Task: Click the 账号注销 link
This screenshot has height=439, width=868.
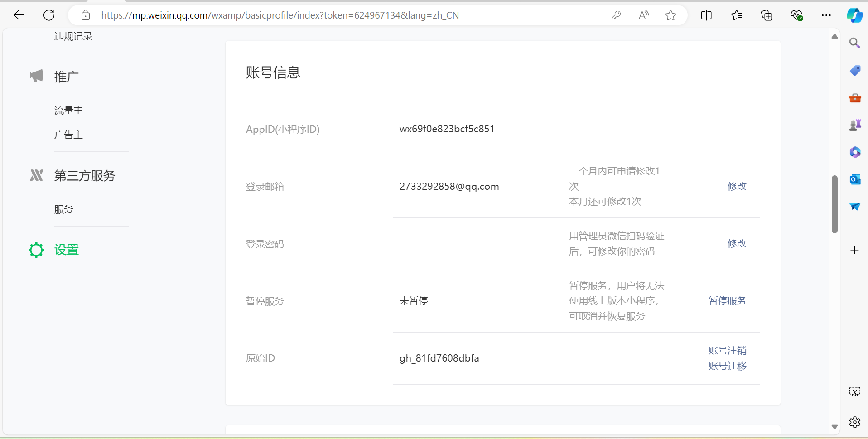Action: [728, 351]
